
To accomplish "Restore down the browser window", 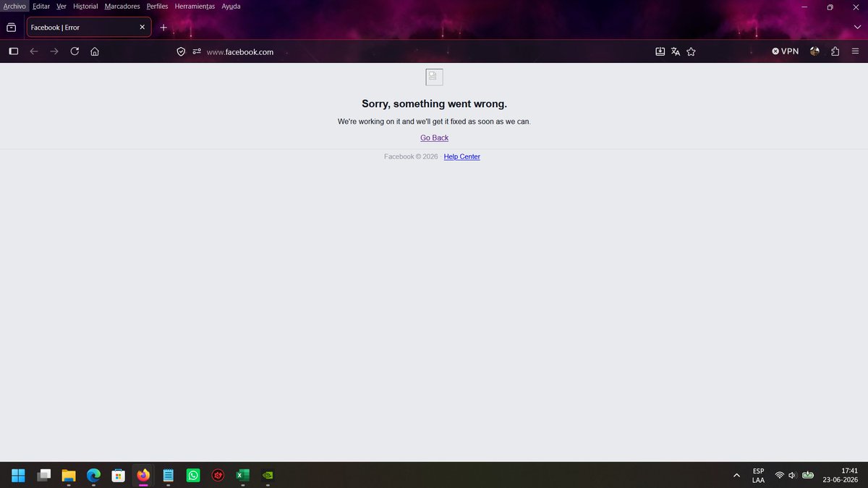I will [830, 7].
